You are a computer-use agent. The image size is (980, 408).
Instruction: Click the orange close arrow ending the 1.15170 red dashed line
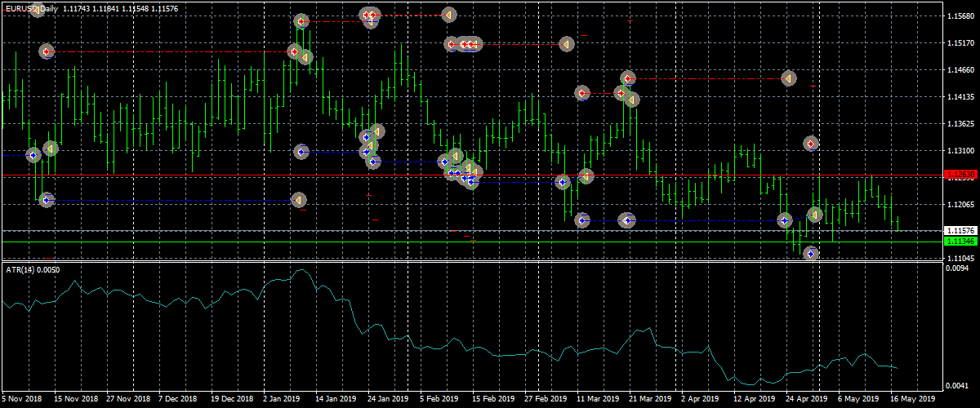(567, 44)
